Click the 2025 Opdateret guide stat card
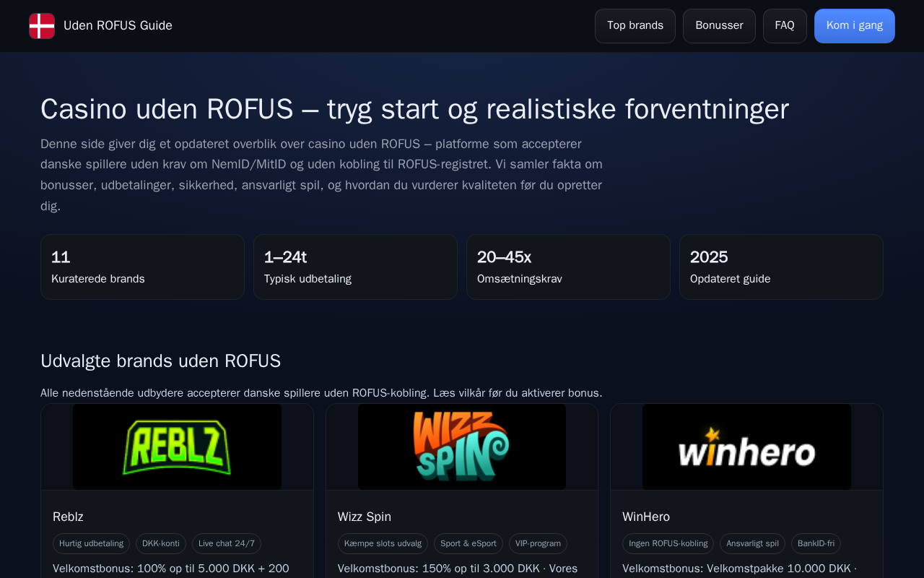Image resolution: width=924 pixels, height=578 pixels. pos(781,267)
